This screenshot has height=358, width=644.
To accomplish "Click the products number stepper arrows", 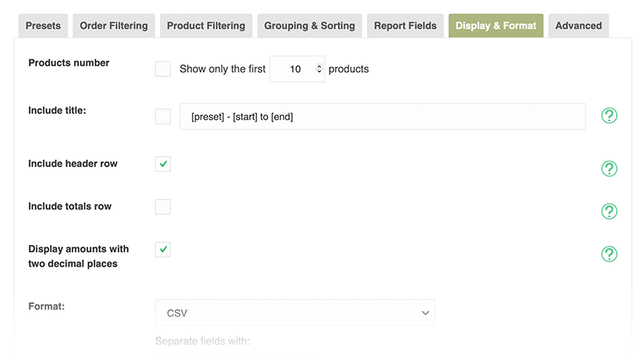I will 320,69.
